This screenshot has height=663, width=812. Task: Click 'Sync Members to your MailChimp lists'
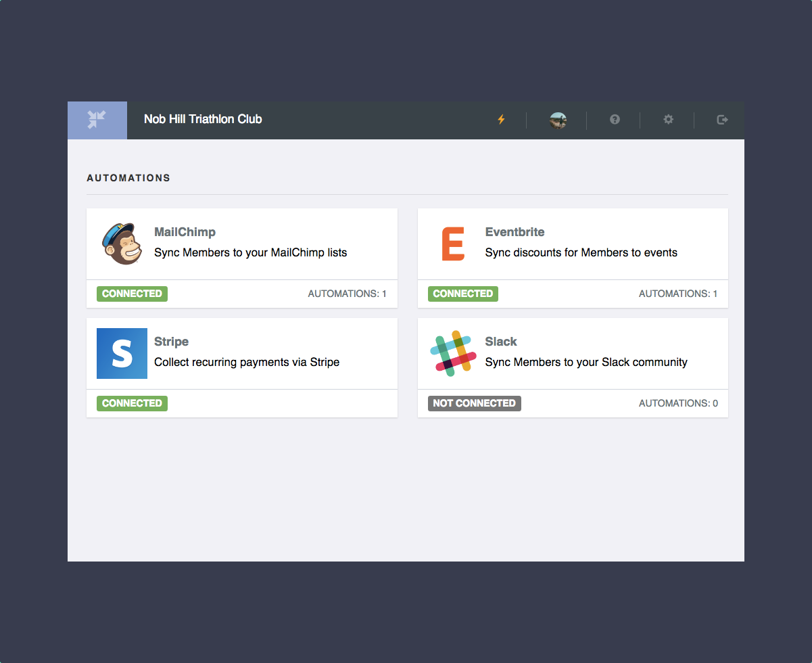point(250,253)
